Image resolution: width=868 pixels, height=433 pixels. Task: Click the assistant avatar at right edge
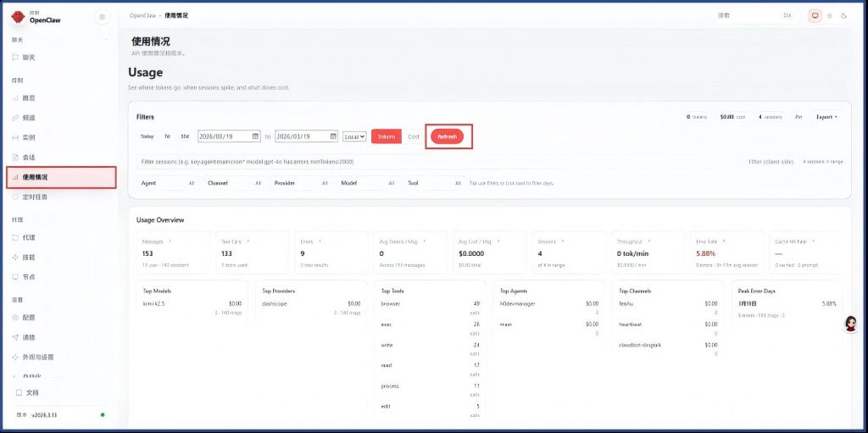click(x=850, y=324)
